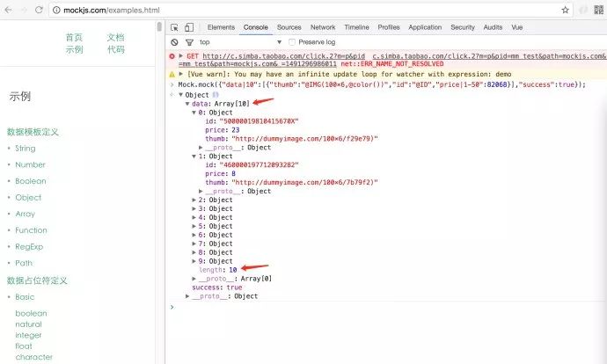The height and width of the screenshot is (364, 607).
Task: Click the browser forward arrow
Action: click(x=24, y=10)
